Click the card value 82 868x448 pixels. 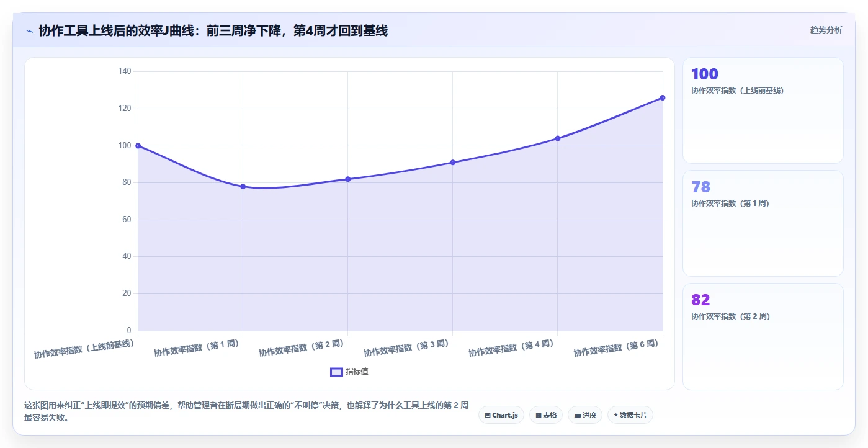tap(700, 300)
